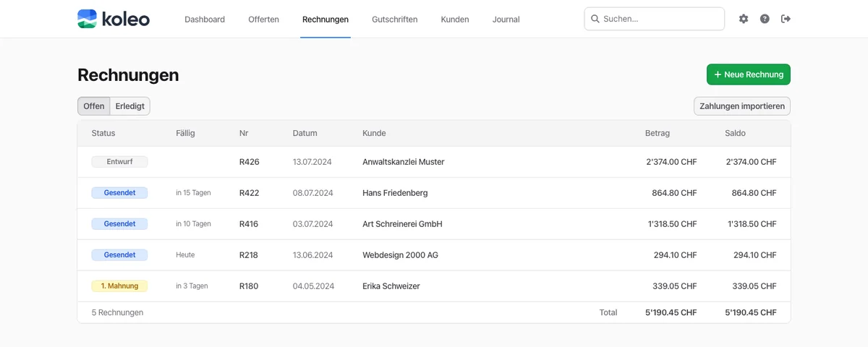Click Zahlungen importieren button
The image size is (868, 347).
coord(742,106)
